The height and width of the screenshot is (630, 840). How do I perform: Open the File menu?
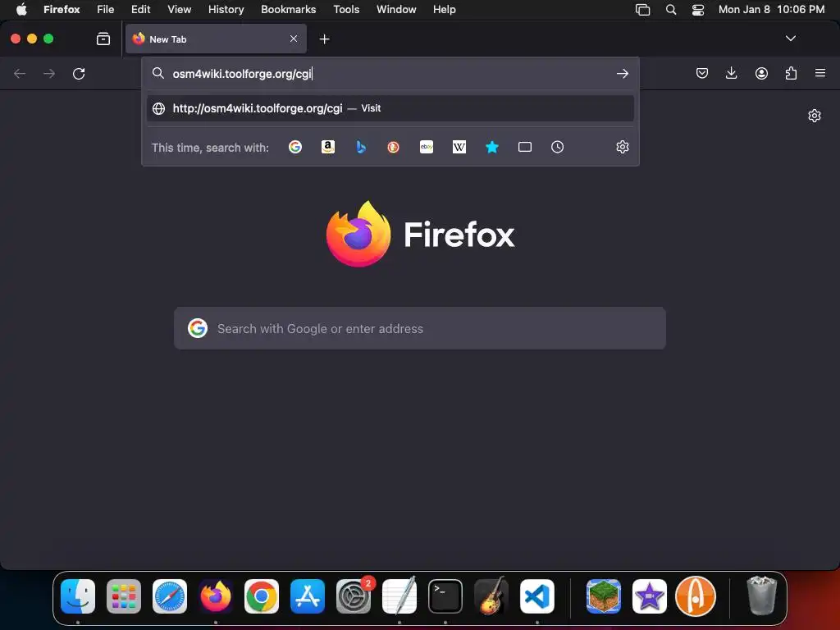coord(106,9)
